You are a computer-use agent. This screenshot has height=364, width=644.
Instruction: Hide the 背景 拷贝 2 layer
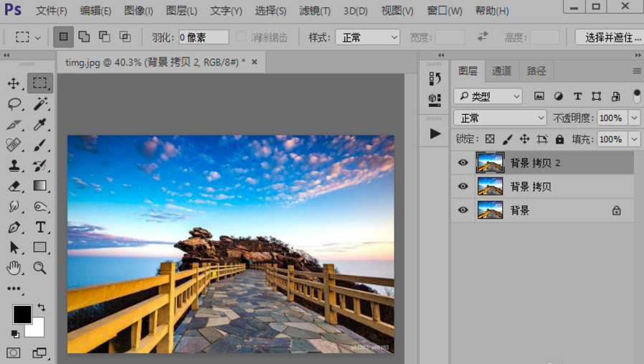[463, 163]
